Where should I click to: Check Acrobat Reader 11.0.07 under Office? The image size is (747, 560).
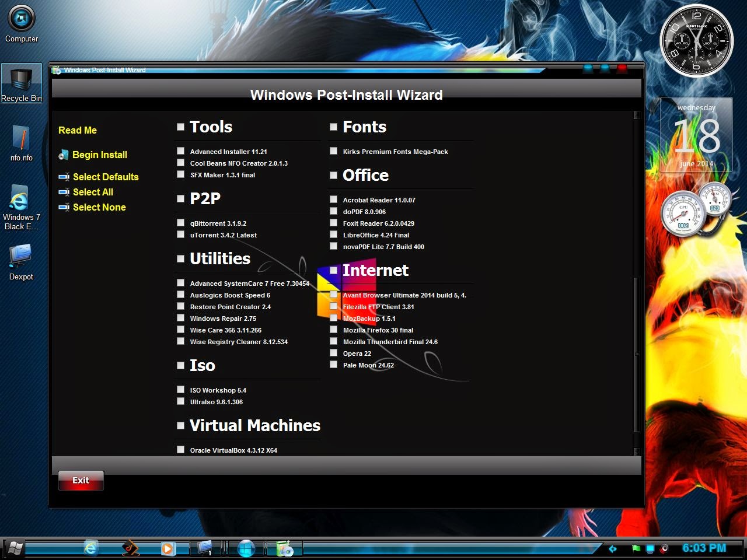333,199
